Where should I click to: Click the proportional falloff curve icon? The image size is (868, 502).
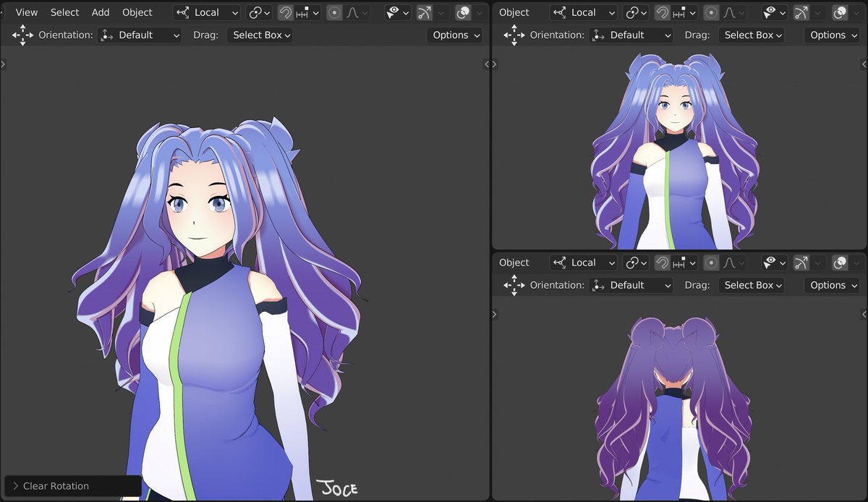point(352,12)
